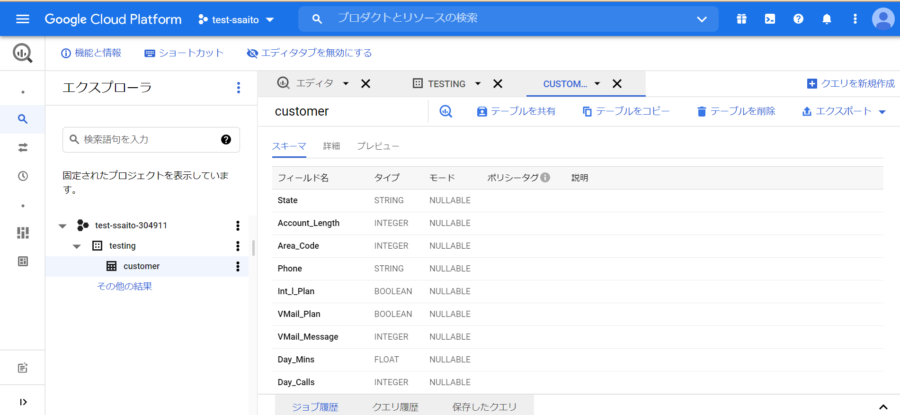Image resolution: width=900 pixels, height=415 pixels.
Task: Open the クエリ履歴 tab
Action: (x=395, y=407)
